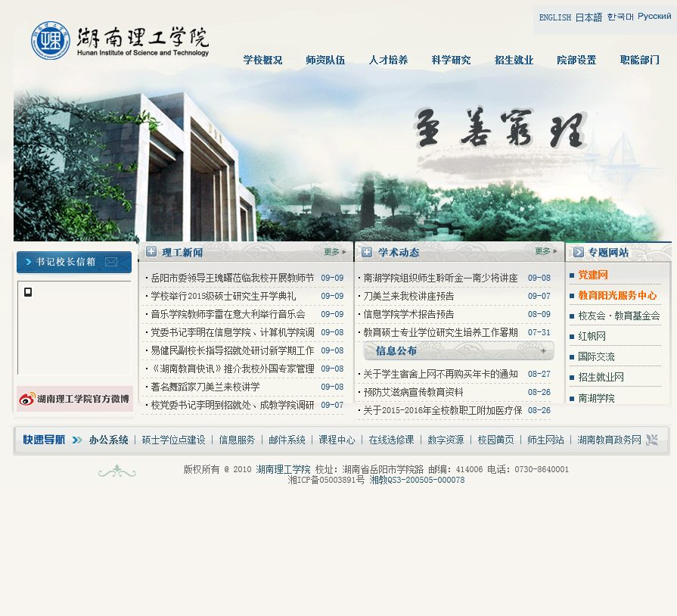Click the arrow icon beside 专题网站
677x616 pixels.
click(579, 252)
